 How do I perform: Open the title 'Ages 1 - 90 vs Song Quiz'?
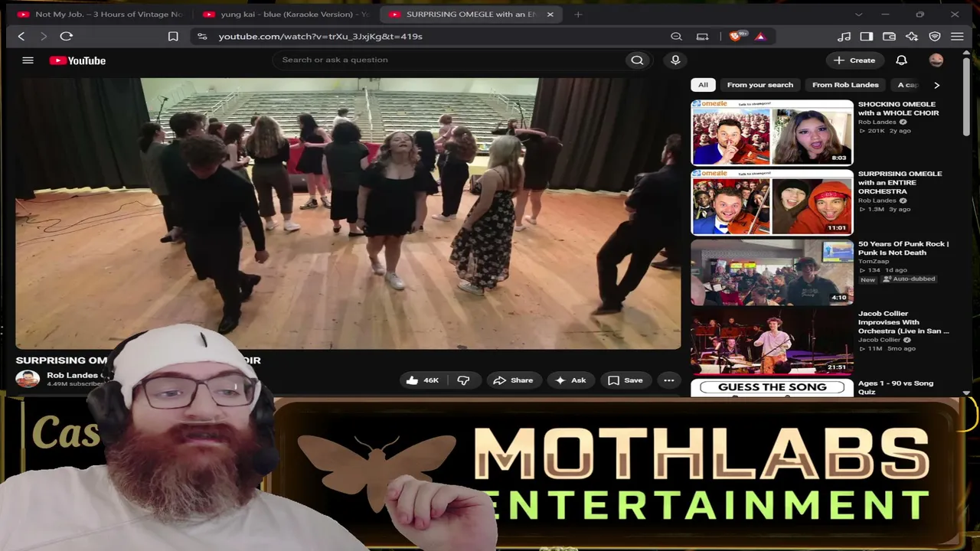(x=896, y=387)
